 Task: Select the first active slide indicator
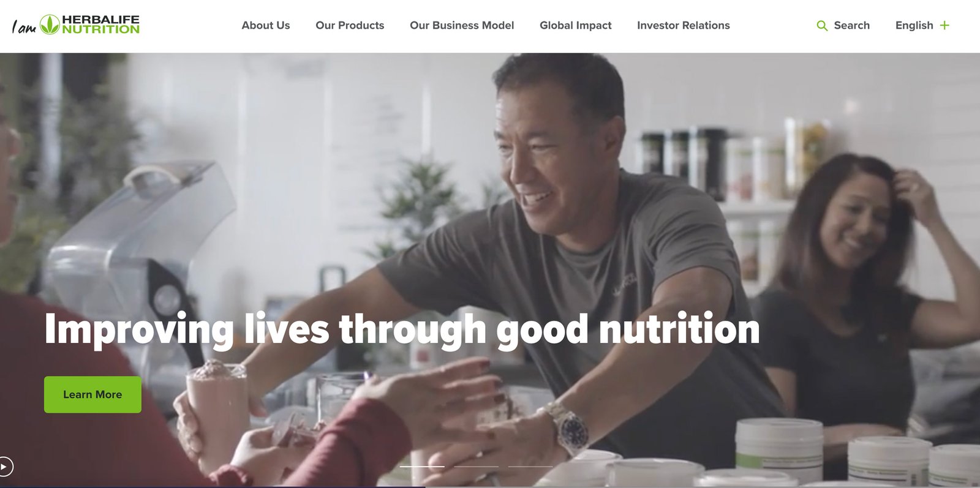[422, 467]
